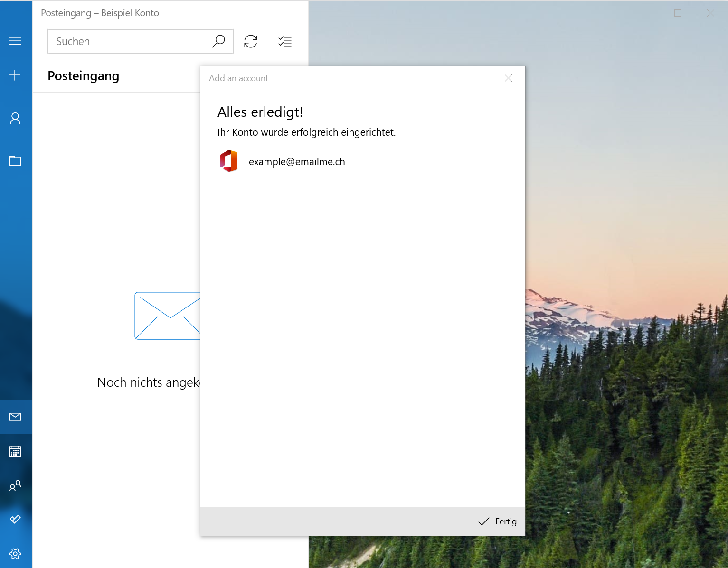Click the Alles erledigt! heading
The width and height of the screenshot is (728, 568).
coord(260,112)
